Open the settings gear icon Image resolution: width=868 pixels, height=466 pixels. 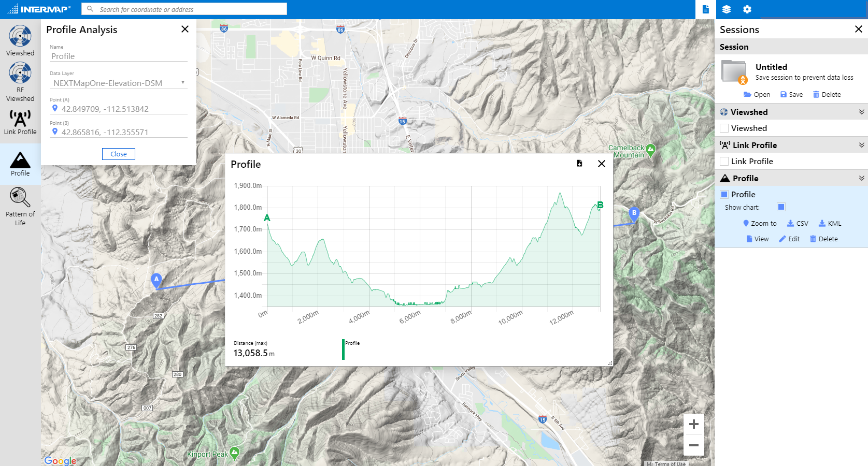[x=747, y=9]
